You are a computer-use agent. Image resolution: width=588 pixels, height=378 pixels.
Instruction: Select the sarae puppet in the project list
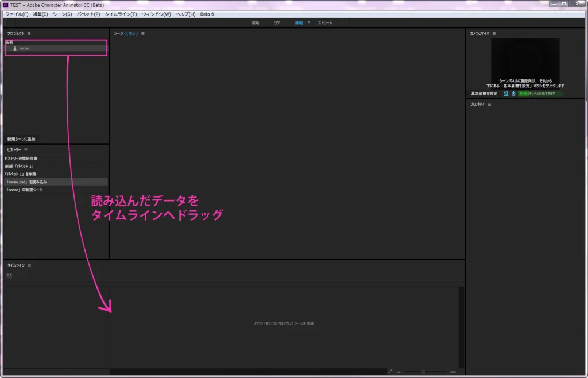point(56,48)
